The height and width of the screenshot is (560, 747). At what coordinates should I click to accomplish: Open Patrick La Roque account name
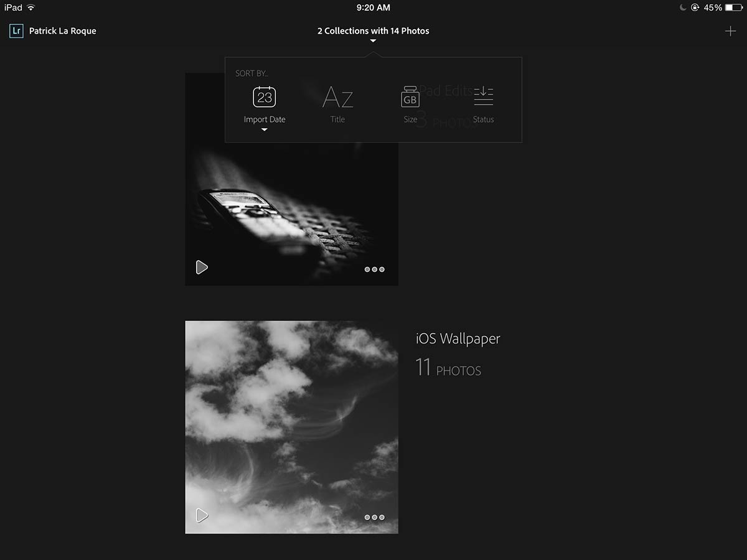[x=63, y=30]
